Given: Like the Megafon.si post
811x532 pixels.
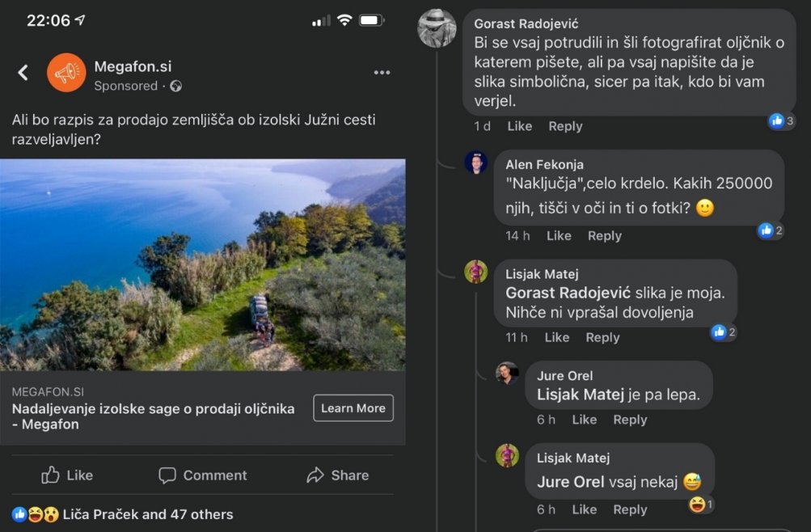Looking at the screenshot, I should 67,475.
